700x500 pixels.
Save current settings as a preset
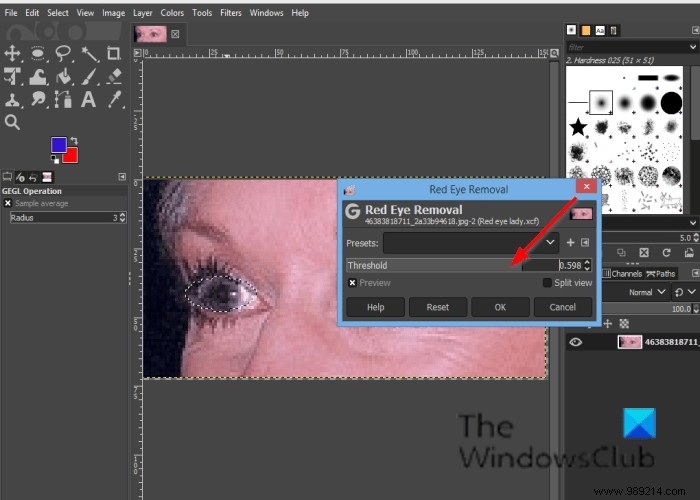point(570,242)
